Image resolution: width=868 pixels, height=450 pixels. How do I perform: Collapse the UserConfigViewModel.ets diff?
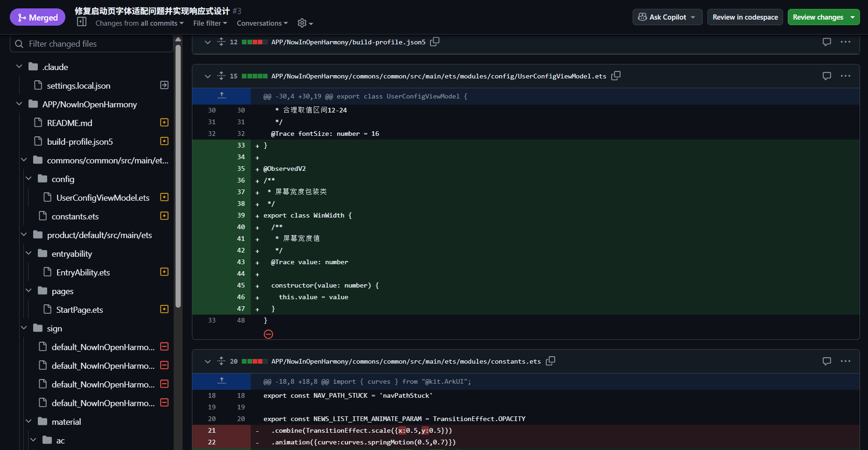208,76
